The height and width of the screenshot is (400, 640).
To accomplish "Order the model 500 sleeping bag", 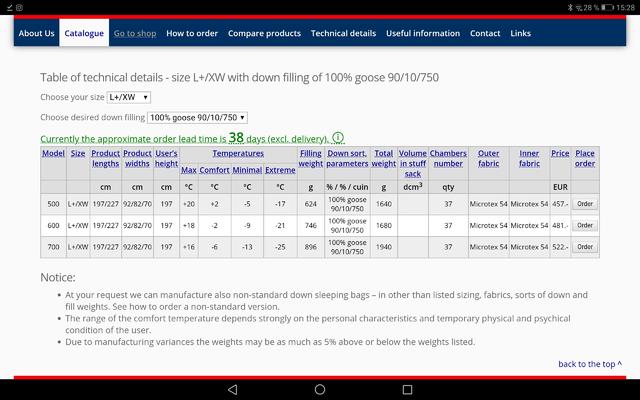I will (x=585, y=204).
